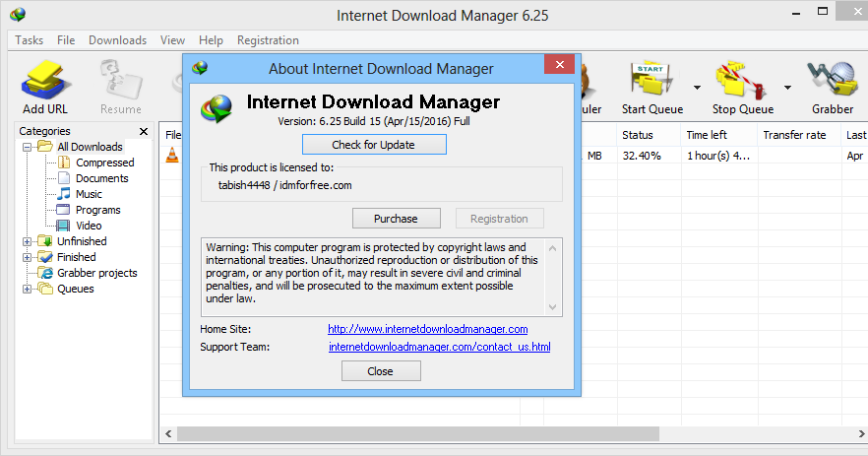Click the Purchase button
Screen dimensions: 868x456
397,219
